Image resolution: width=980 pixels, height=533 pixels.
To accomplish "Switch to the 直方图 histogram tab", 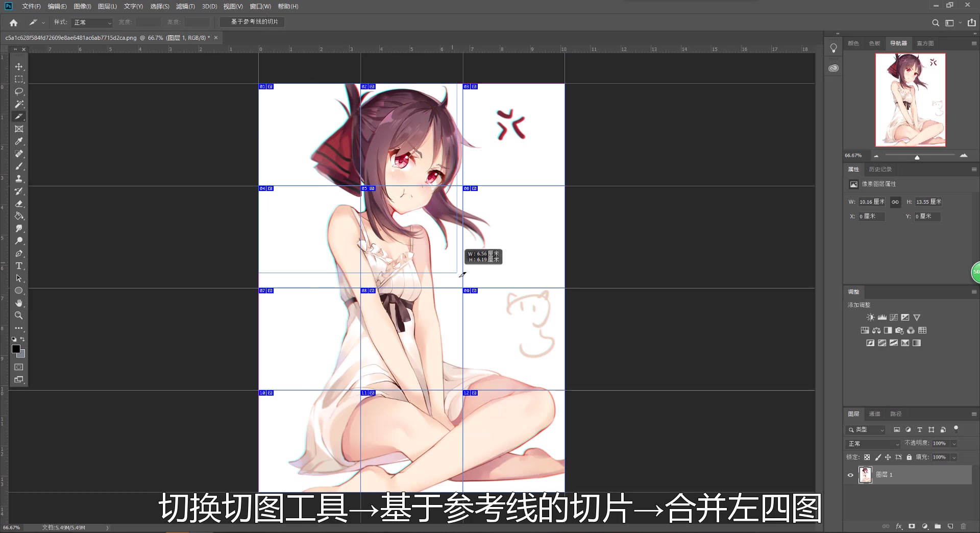I will point(925,43).
